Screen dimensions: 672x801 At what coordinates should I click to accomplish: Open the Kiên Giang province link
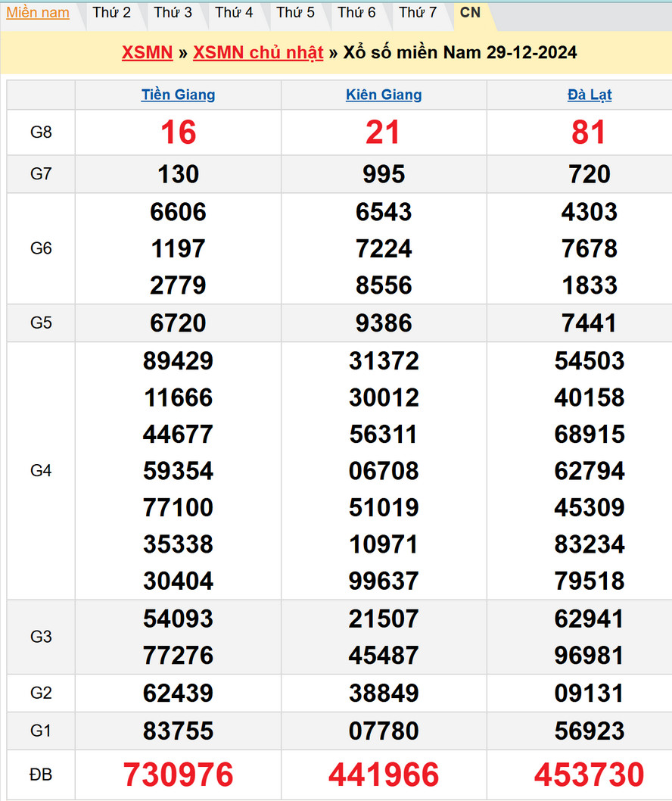(384, 95)
